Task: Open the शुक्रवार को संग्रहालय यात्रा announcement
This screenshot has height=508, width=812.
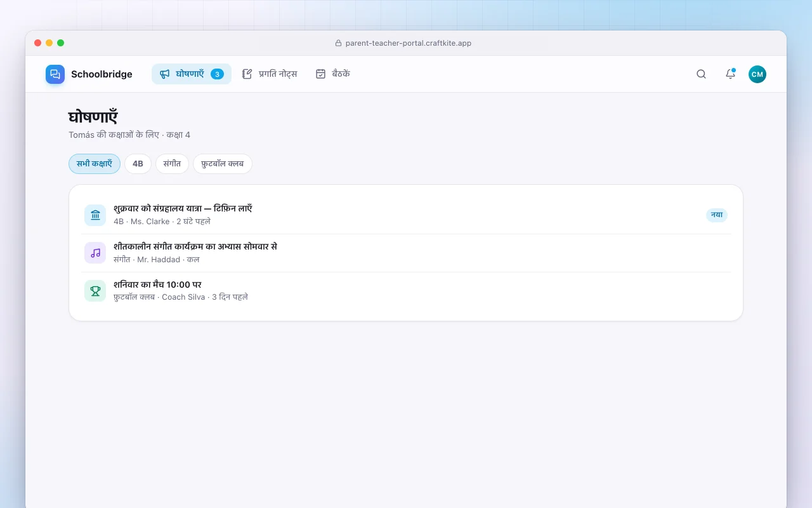Action: [x=406, y=215]
